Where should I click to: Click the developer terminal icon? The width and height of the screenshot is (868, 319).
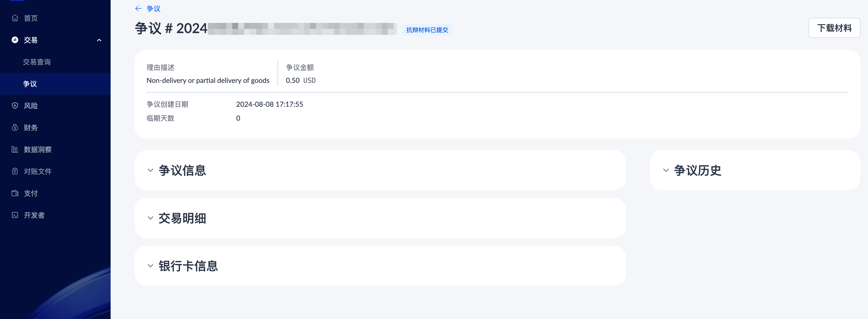point(15,215)
